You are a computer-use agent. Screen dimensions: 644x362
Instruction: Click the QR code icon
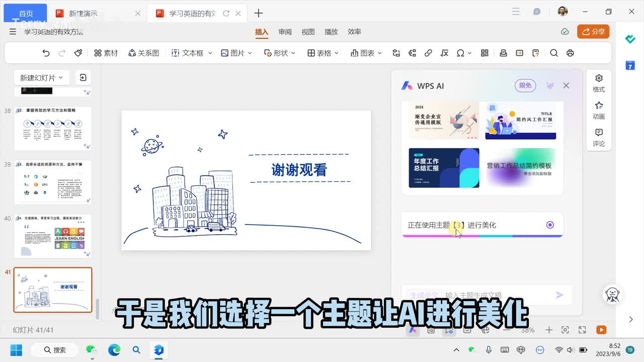pos(485,53)
